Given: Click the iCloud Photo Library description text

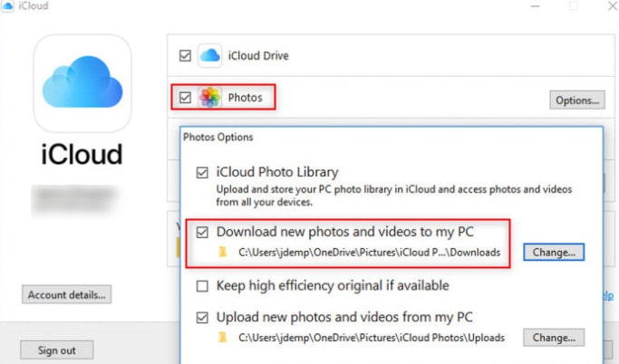Looking at the screenshot, I should tap(393, 196).
